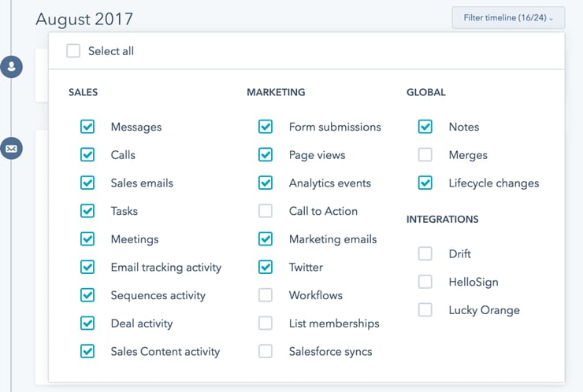Disable the Calls activity filter
Viewport: 583px width, 392px height.
coord(87,155)
